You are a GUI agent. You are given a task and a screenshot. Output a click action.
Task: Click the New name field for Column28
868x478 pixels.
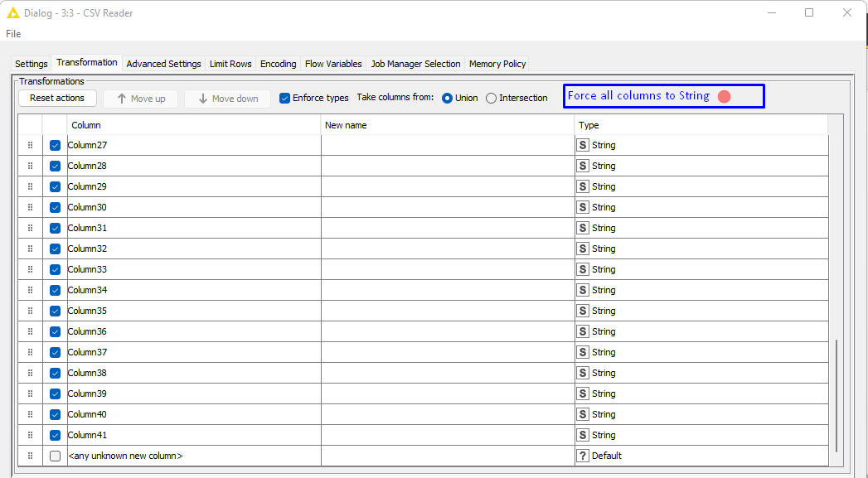point(448,166)
